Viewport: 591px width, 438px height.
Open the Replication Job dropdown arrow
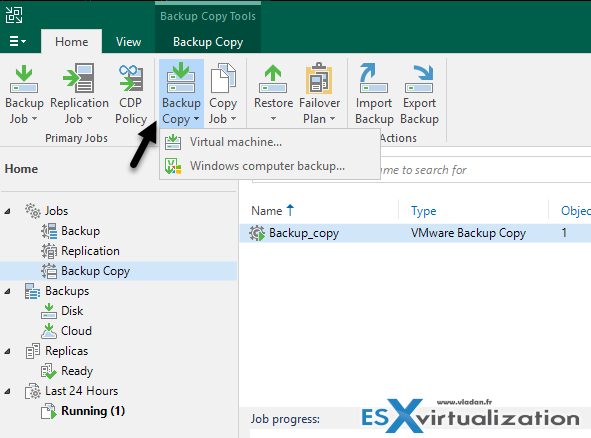pos(89,119)
